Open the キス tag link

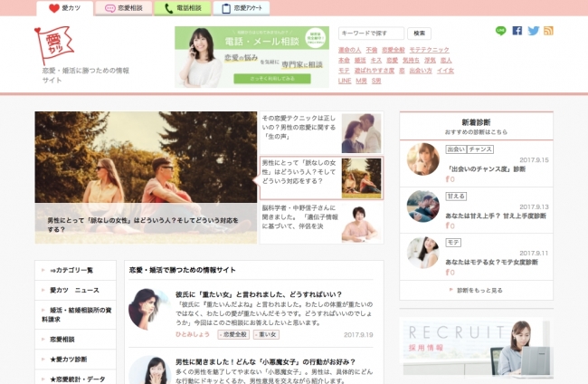(x=376, y=60)
